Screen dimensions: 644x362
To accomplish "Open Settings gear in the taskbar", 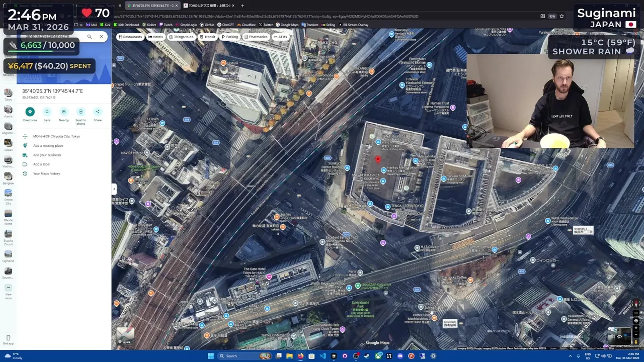I will pos(433,356).
